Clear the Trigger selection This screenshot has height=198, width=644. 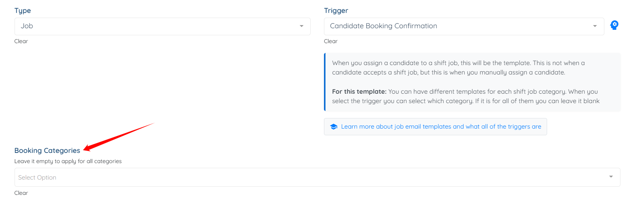click(331, 41)
